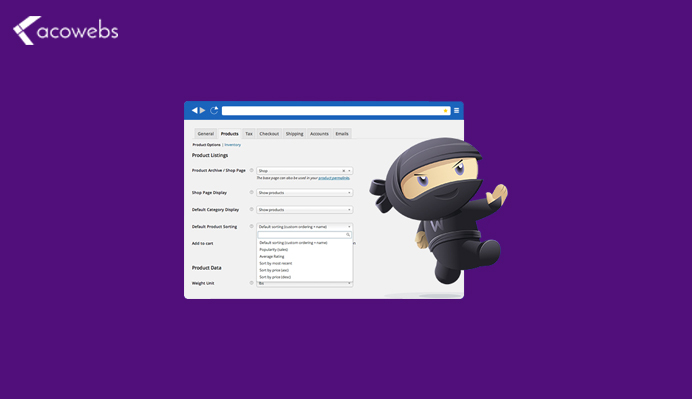Open the Tax tab
Screen dimensions: 692x399
pos(249,134)
